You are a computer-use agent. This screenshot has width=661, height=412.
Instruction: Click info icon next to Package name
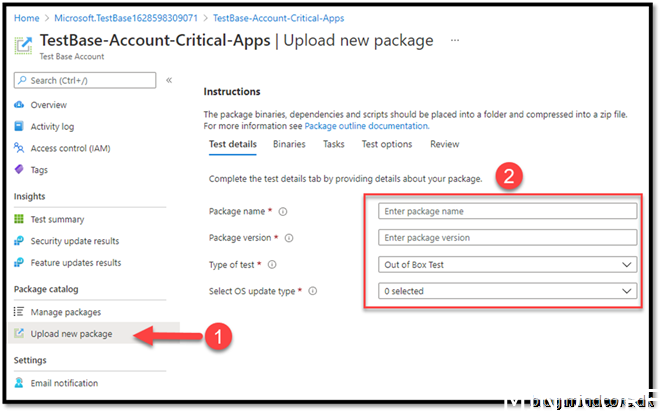point(283,212)
